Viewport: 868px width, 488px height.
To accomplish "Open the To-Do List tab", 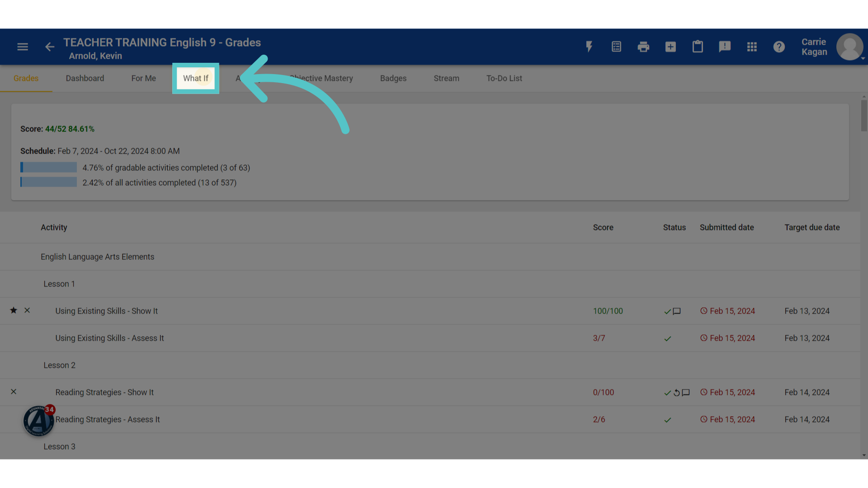I will pos(504,78).
